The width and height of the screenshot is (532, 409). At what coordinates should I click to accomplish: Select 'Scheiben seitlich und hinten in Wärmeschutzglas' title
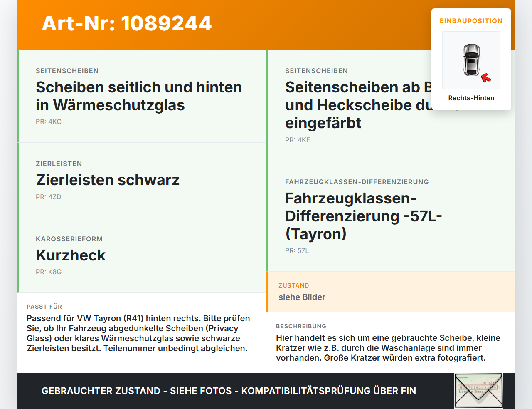pyautogui.click(x=139, y=96)
